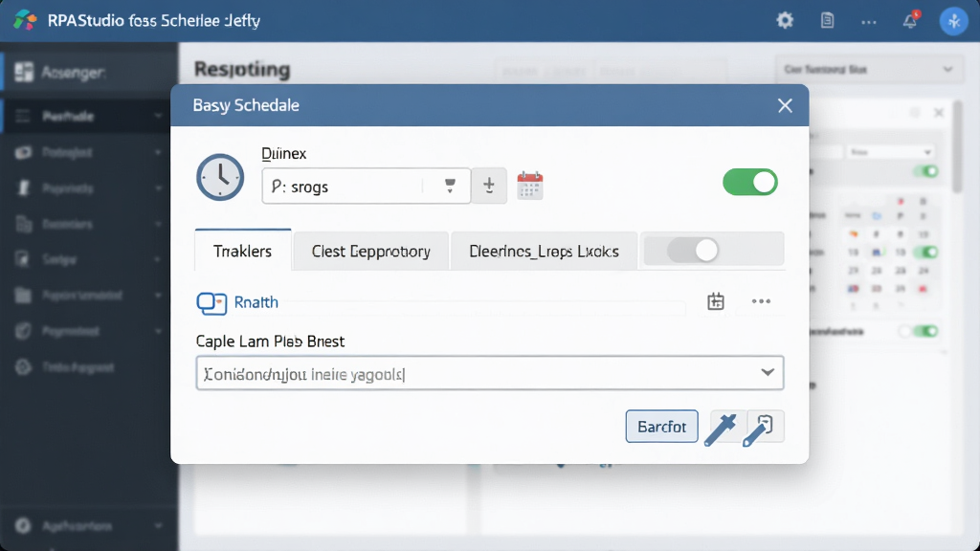Screen dimensions: 980x551
Task: Toggle the gray switch next to tabs
Action: point(693,251)
